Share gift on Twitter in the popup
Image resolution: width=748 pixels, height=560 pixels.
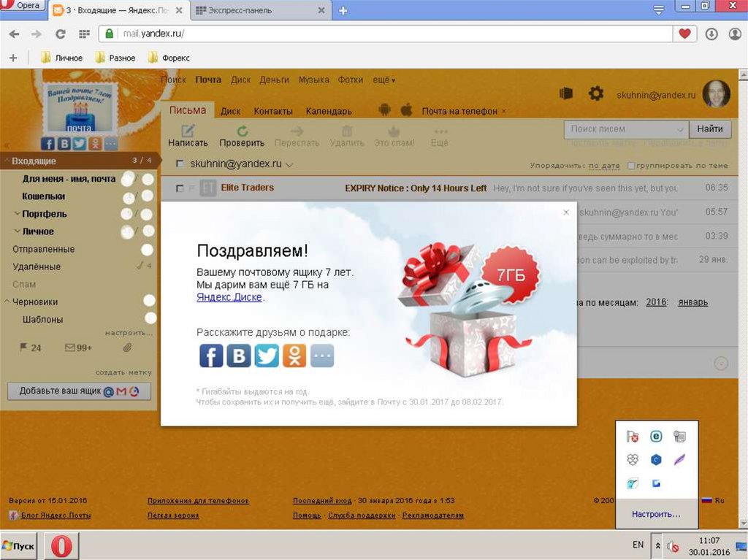[x=267, y=356]
